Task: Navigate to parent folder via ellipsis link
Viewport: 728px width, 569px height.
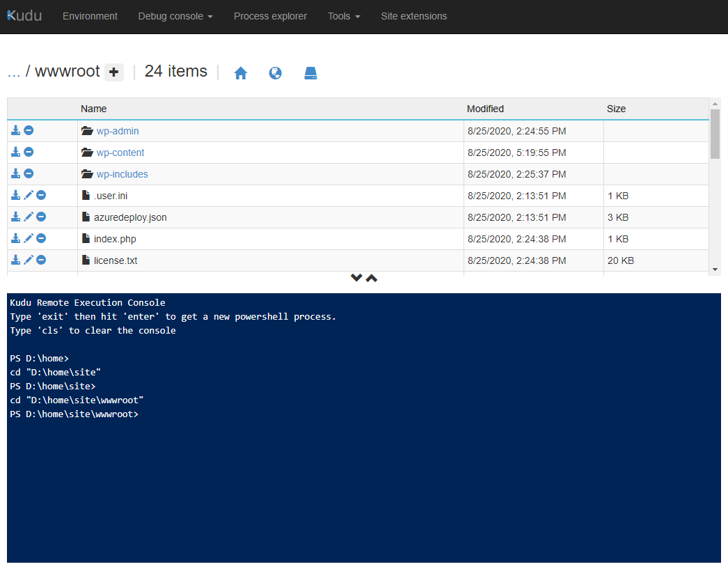Action: [14, 72]
